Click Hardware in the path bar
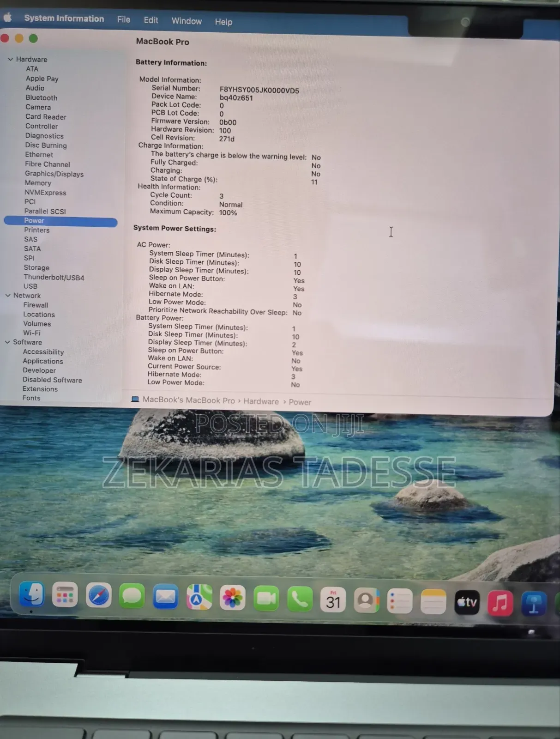Viewport: 560px width, 739px height. click(x=261, y=401)
